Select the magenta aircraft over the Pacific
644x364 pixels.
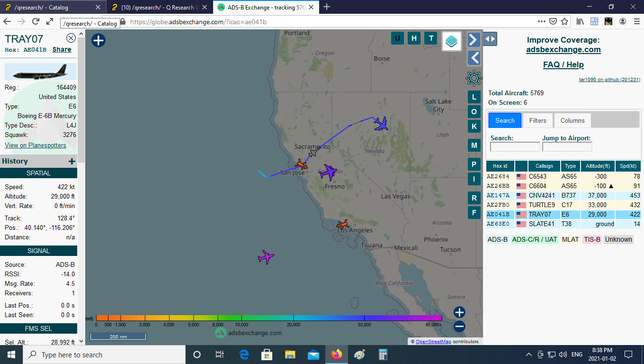pyautogui.click(x=266, y=257)
